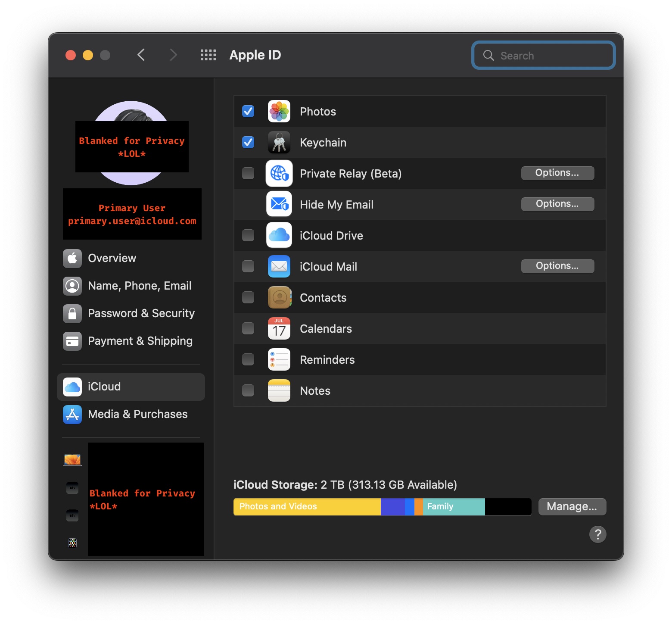Click the Hide My Email envelope icon
The image size is (672, 624).
coord(279,204)
